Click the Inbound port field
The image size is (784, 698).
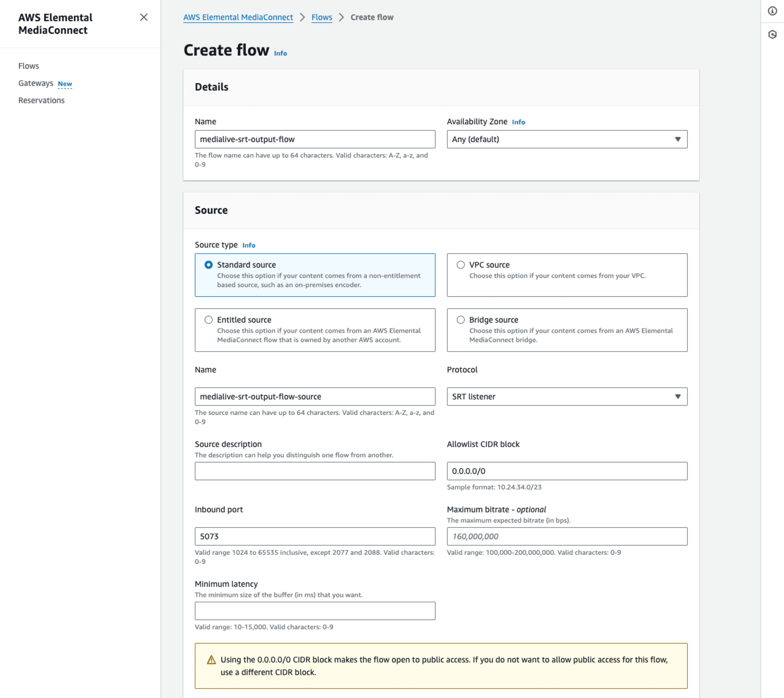(x=315, y=537)
